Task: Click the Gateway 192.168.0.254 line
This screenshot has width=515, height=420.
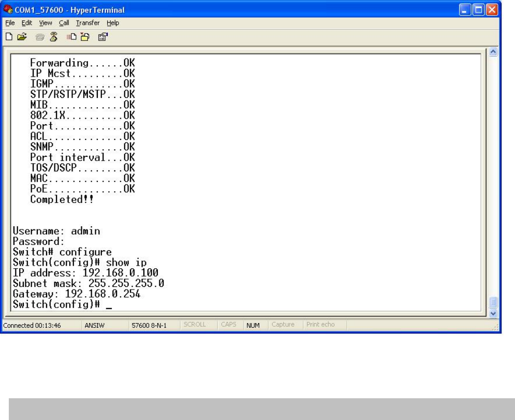Action: pos(77,294)
